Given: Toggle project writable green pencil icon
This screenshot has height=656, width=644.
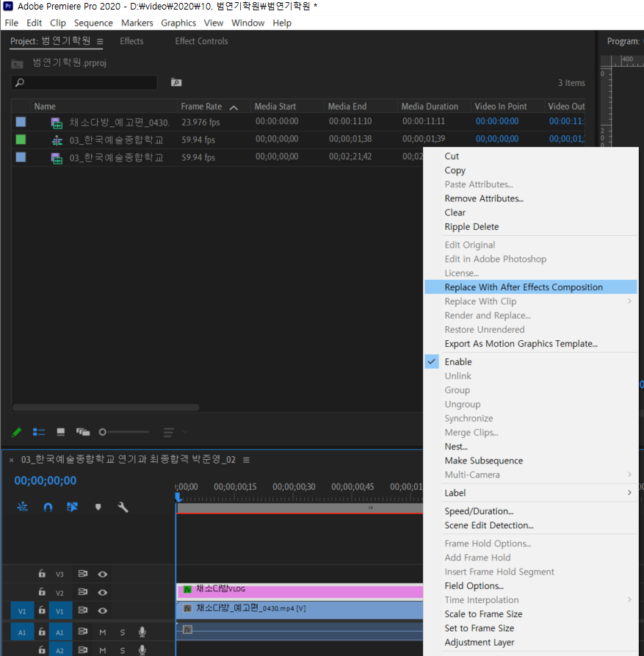Looking at the screenshot, I should pyautogui.click(x=16, y=432).
